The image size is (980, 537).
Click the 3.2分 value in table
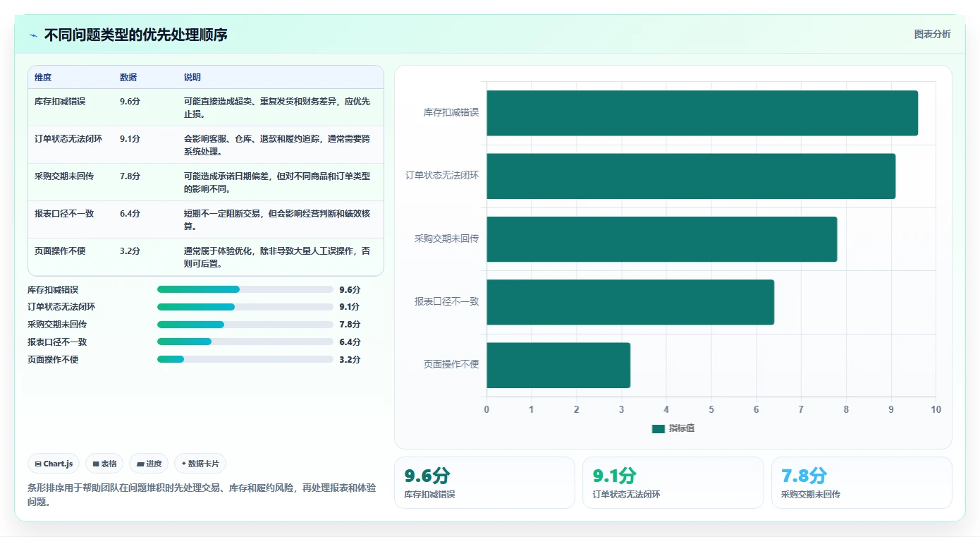pos(130,251)
